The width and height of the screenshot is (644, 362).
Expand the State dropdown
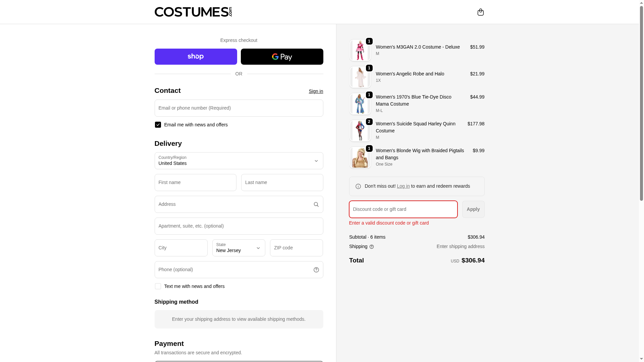pyautogui.click(x=238, y=248)
